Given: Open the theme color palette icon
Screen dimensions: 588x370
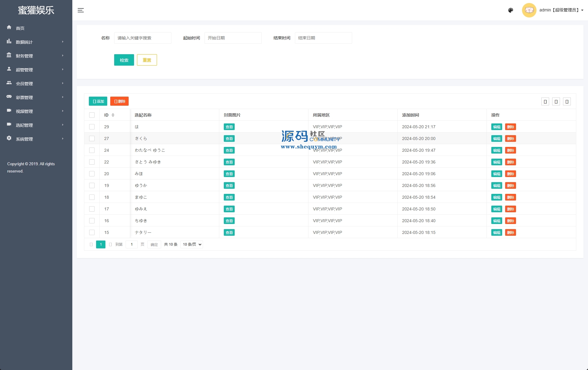Looking at the screenshot, I should [511, 10].
